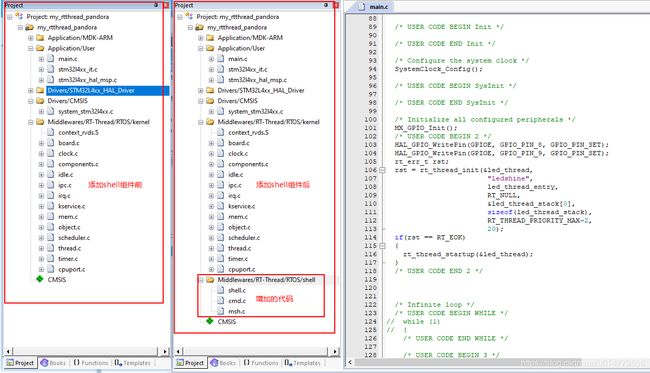Click left scroll arrow of code editor scrollbar
Image resolution: width=650 pixels, height=373 pixels.
[x=350, y=362]
